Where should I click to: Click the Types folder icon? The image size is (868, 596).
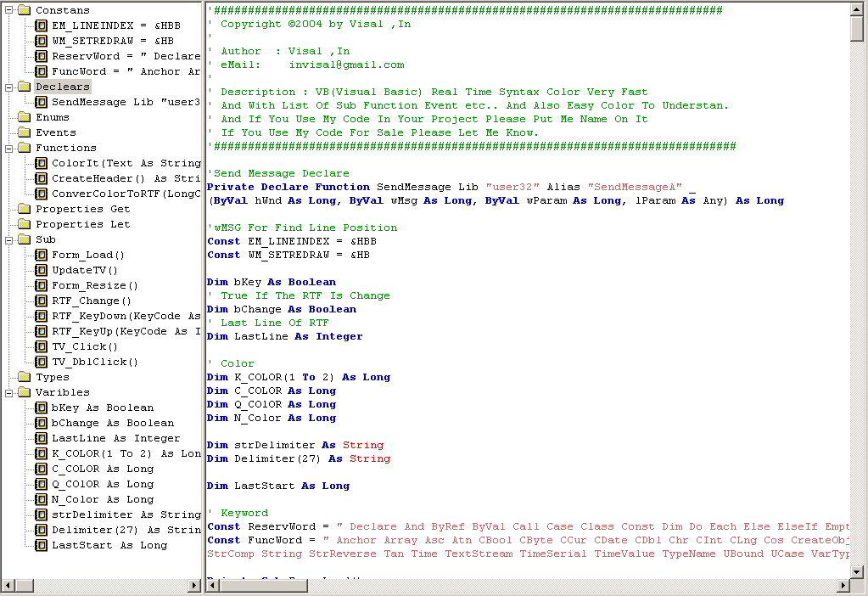pyautogui.click(x=23, y=377)
